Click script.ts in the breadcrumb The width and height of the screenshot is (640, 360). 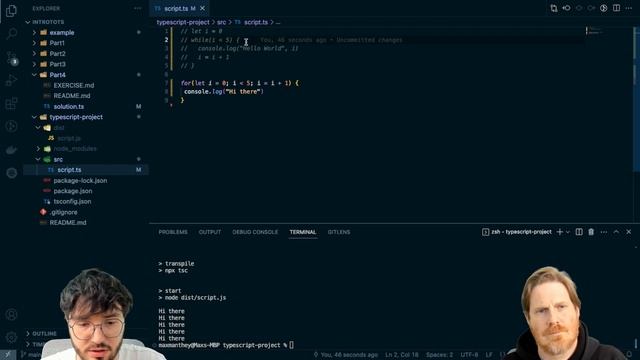click(x=256, y=22)
